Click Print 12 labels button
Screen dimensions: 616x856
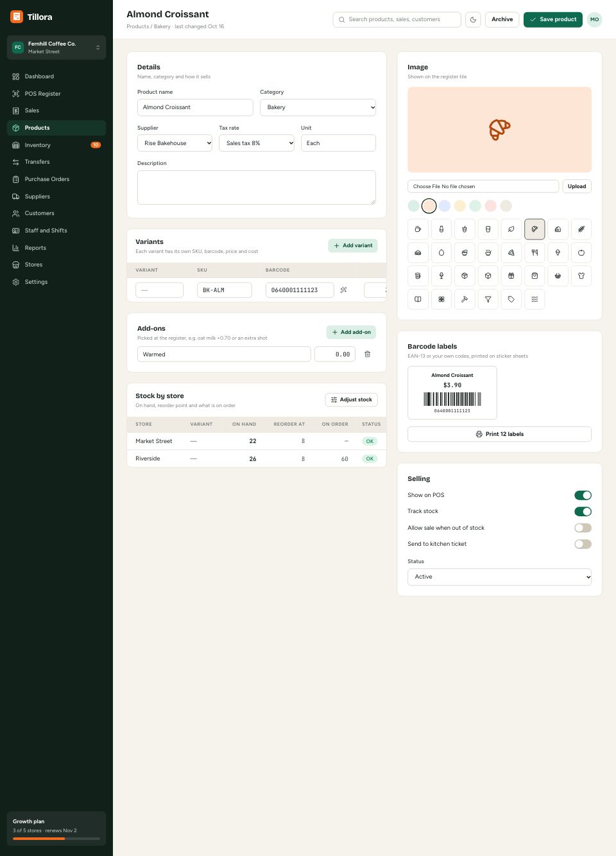coord(499,434)
